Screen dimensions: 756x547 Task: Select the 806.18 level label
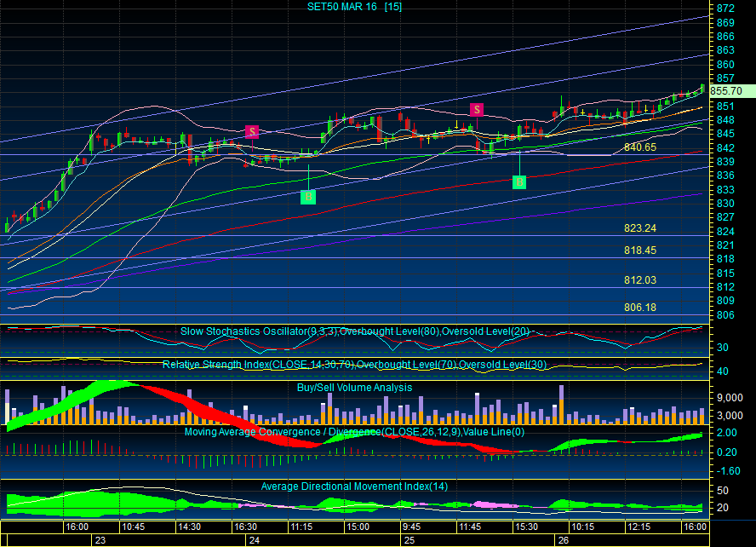640,308
